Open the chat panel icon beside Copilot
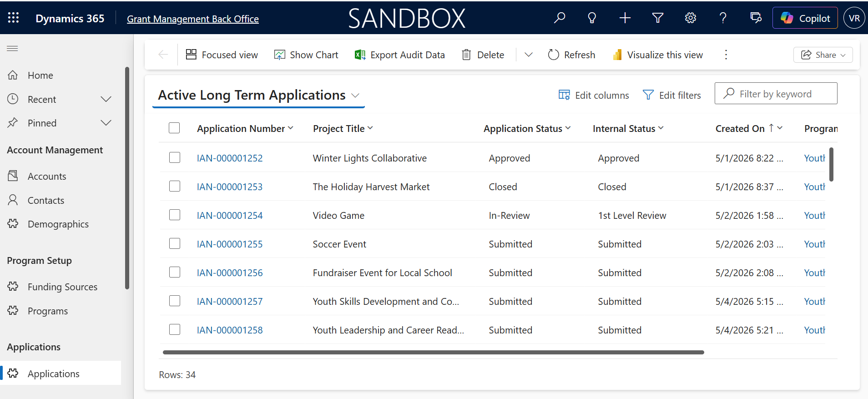The height and width of the screenshot is (399, 868). pyautogui.click(x=756, y=18)
